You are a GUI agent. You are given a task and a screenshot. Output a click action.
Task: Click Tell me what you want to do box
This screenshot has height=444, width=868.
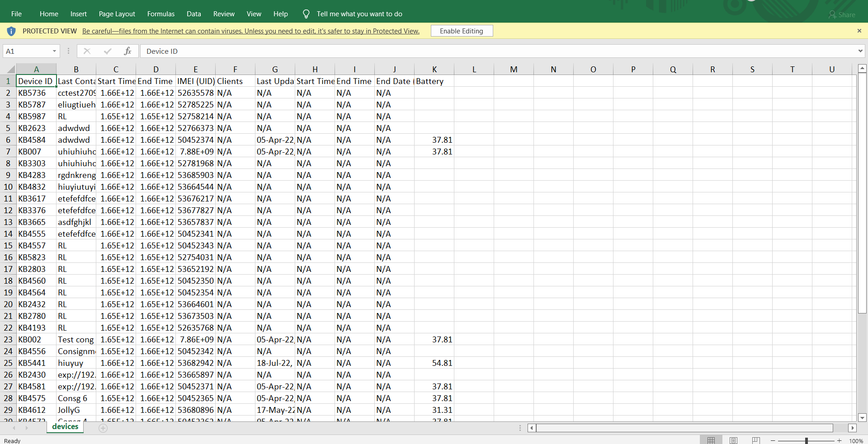[359, 14]
